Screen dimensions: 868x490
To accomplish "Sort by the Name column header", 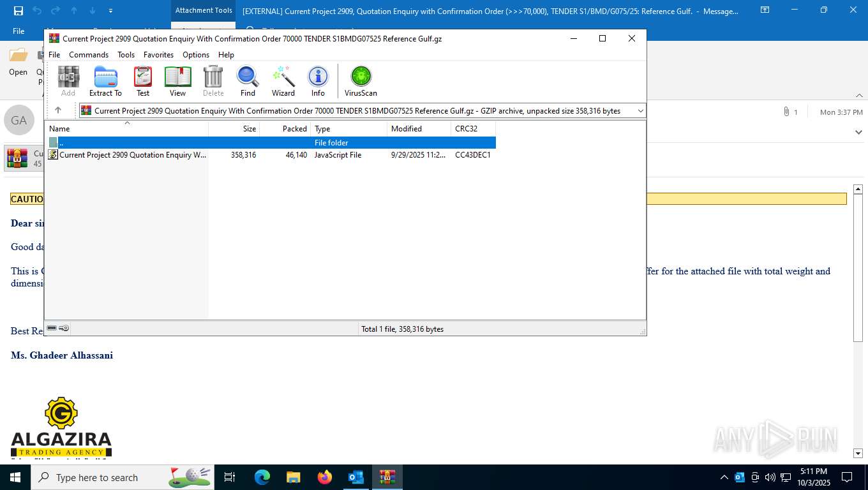I will point(126,129).
